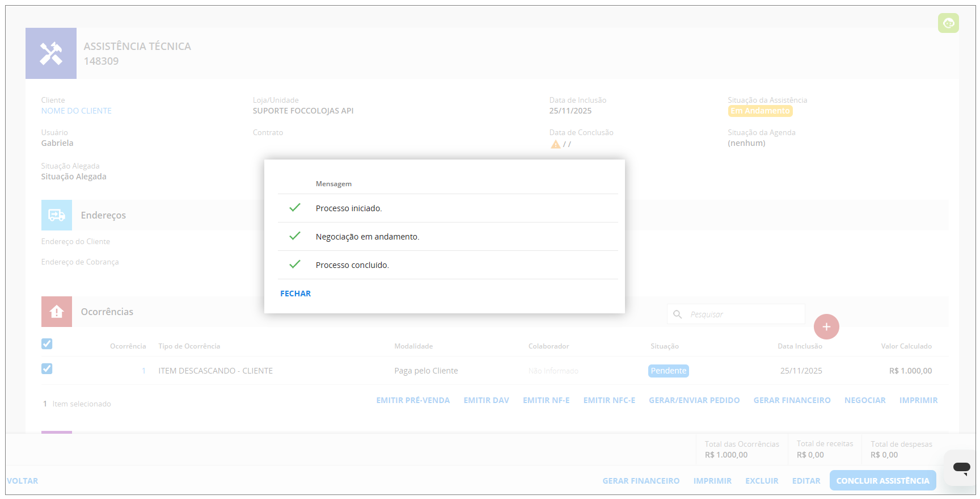Click GERAR FINANCEIRO beside NEGOCIAR in occurrence actions
The image size is (980, 499).
(792, 400)
